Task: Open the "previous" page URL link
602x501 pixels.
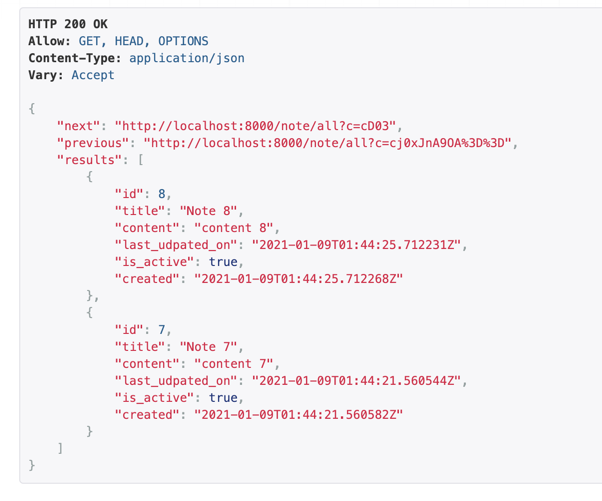Action: tap(319, 143)
